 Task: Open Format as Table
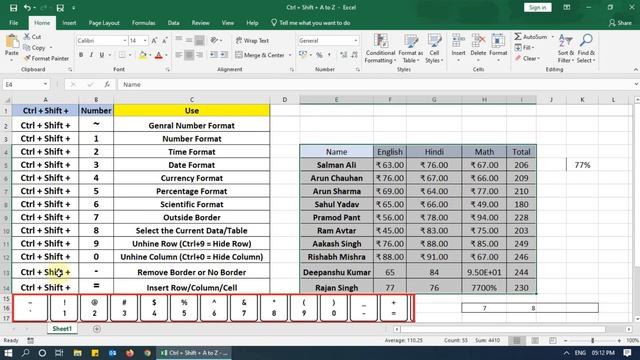click(411, 49)
